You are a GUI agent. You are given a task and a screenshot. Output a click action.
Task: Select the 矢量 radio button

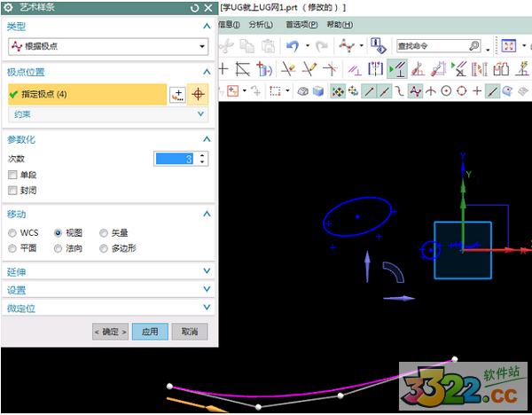pos(104,233)
